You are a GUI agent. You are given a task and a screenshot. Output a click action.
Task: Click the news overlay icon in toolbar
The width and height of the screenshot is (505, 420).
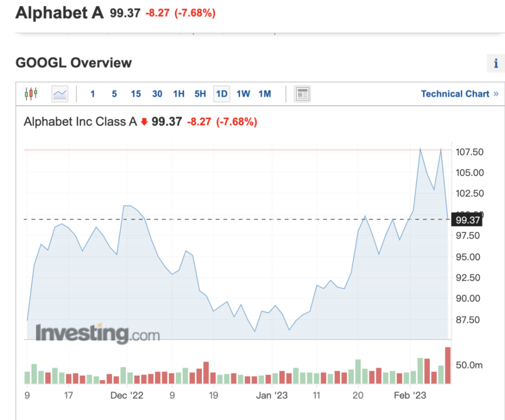click(302, 94)
